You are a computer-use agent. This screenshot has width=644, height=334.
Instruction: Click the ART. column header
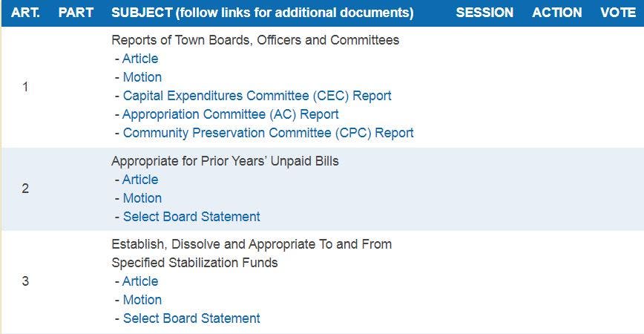[25, 13]
